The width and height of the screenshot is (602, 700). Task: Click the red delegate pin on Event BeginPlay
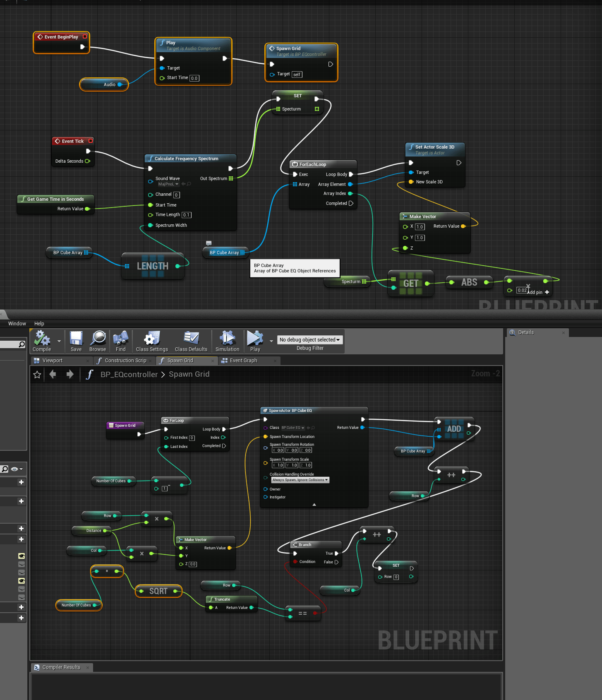(x=85, y=36)
